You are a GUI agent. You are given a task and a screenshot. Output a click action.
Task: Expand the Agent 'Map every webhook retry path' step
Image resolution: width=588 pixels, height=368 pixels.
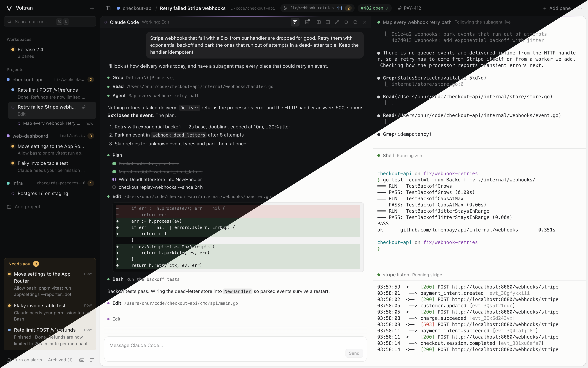(153, 96)
